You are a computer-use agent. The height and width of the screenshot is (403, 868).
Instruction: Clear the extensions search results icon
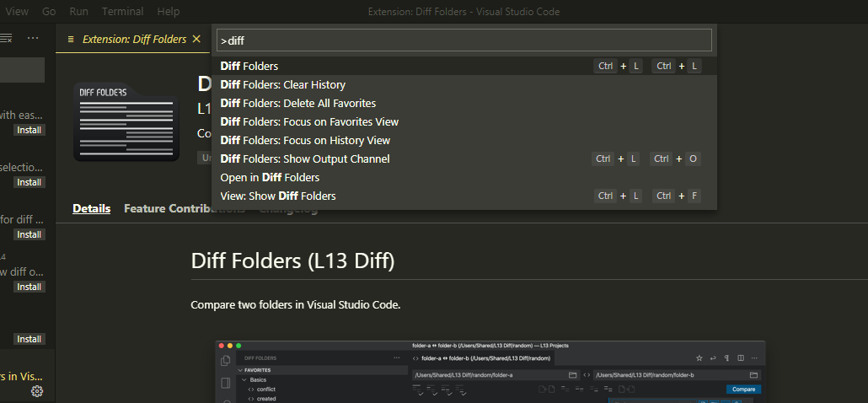6,38
